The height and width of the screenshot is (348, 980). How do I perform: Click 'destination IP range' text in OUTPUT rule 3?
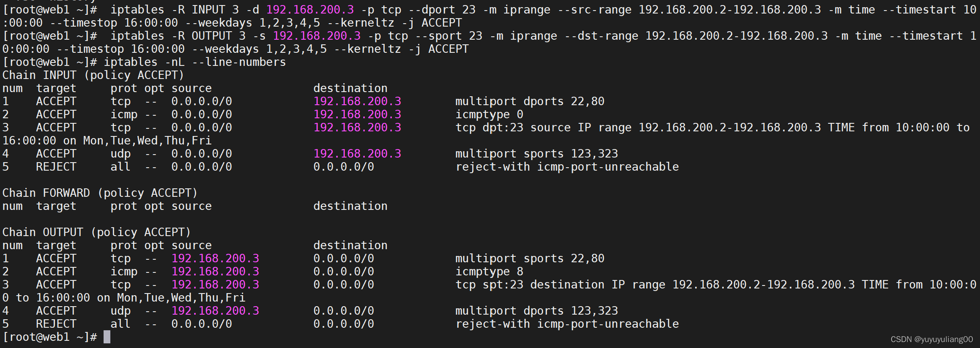click(597, 285)
